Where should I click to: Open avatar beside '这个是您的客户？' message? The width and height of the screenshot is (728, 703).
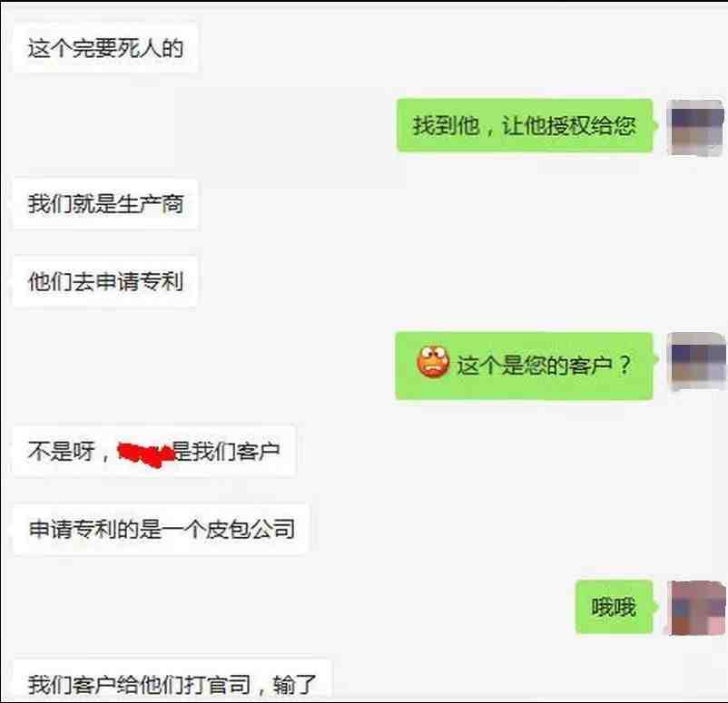pyautogui.click(x=696, y=360)
